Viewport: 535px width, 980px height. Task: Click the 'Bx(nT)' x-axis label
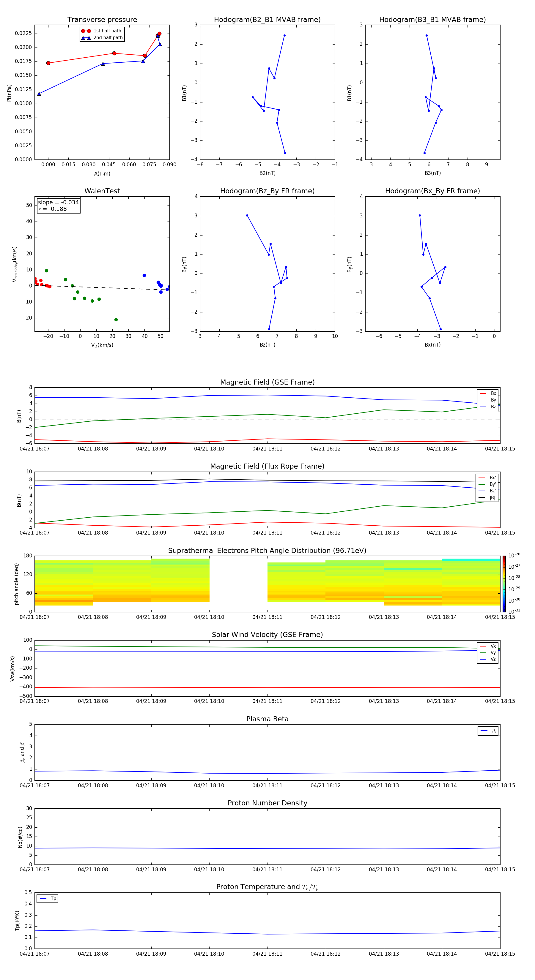pyautogui.click(x=432, y=345)
